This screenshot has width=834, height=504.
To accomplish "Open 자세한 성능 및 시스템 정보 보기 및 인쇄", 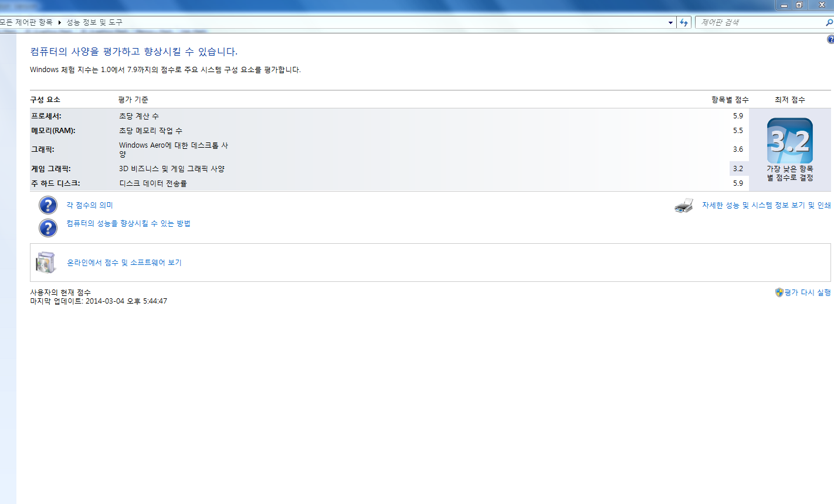I will click(x=766, y=205).
